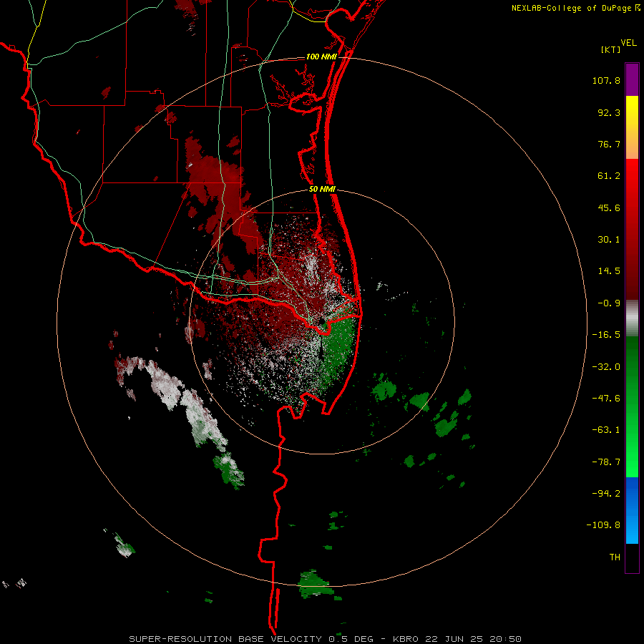
Task: Click the -32.0 legend value
Action: 606,367
